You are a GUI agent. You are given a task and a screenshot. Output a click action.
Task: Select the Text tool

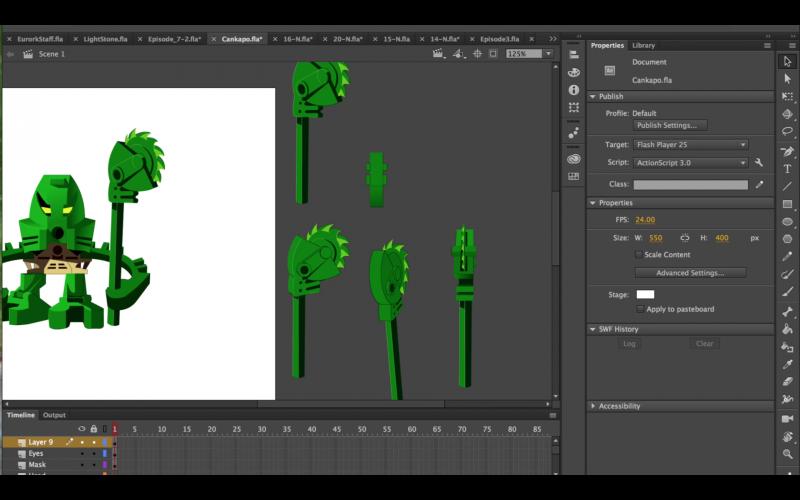click(787, 168)
